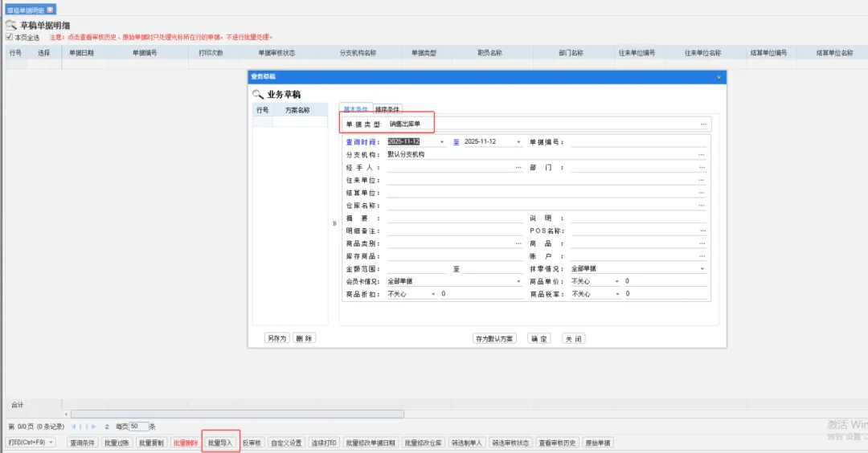Viewport: 868px width, 453px height.
Task: Switch to the 排序条件 tab
Action: click(x=387, y=109)
